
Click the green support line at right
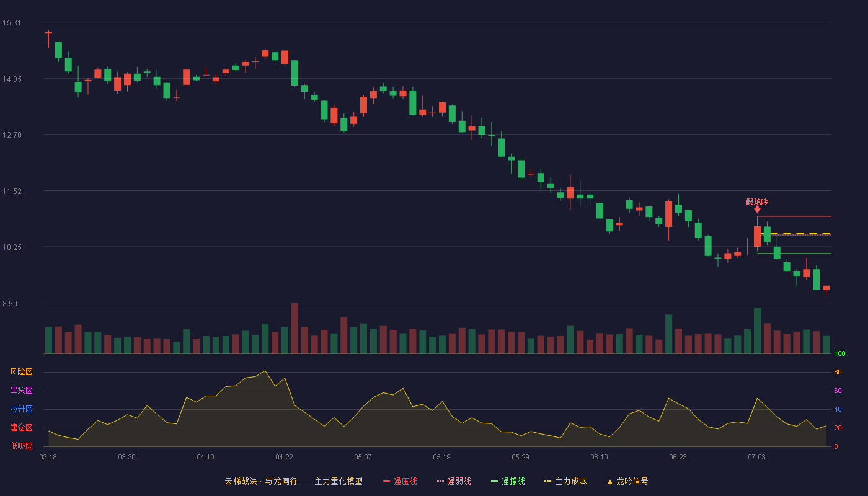click(794, 254)
